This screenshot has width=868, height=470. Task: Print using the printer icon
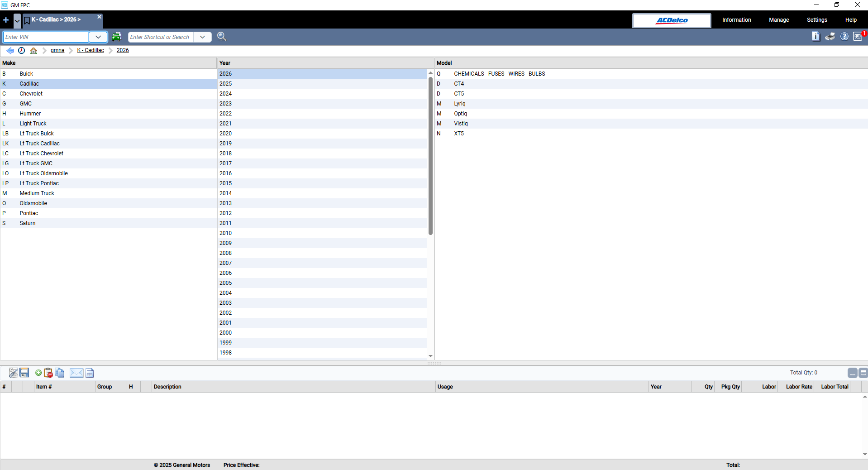[830, 37]
